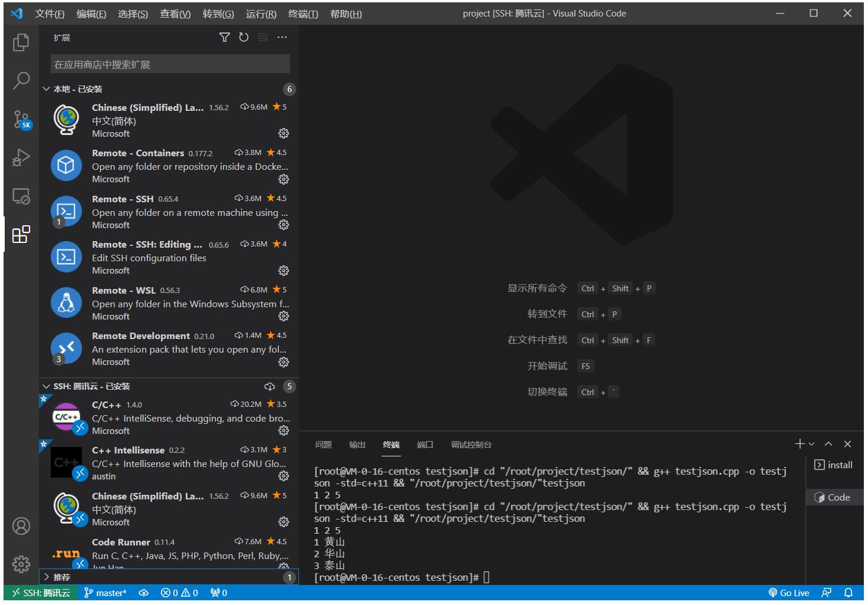The height and width of the screenshot is (605, 868).
Task: Open the new terminal profile dropdown arrow
Action: point(811,444)
